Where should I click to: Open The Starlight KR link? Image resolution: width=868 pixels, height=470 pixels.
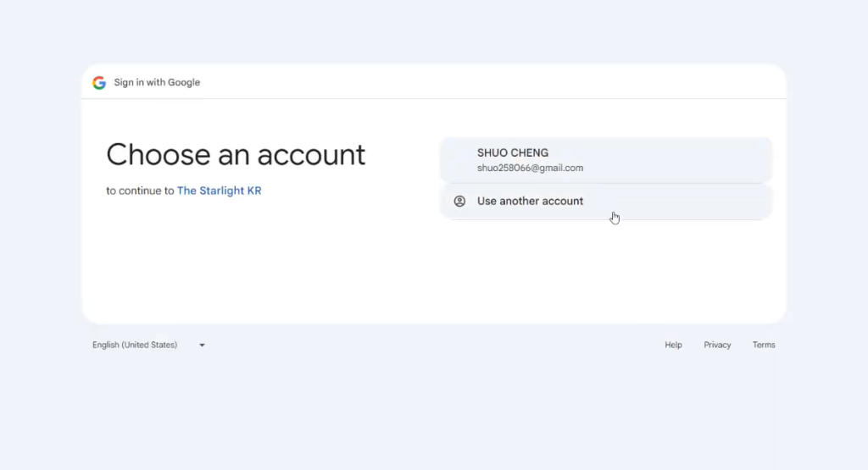click(x=219, y=191)
